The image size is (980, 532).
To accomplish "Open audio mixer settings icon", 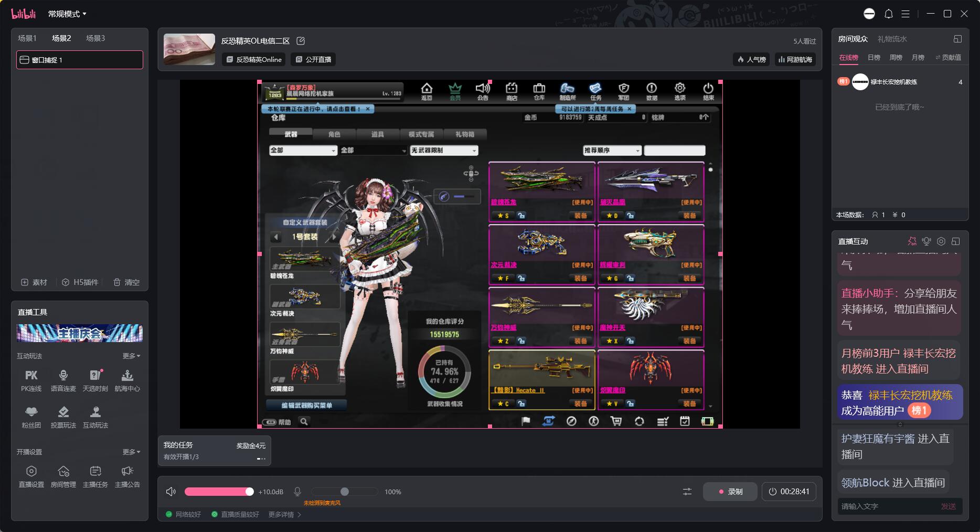I will [687, 492].
